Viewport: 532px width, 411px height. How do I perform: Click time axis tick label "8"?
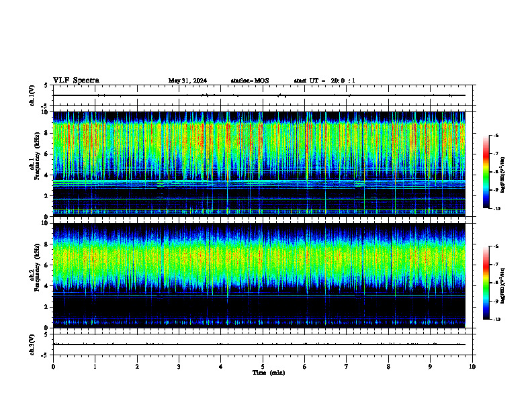[x=388, y=367]
